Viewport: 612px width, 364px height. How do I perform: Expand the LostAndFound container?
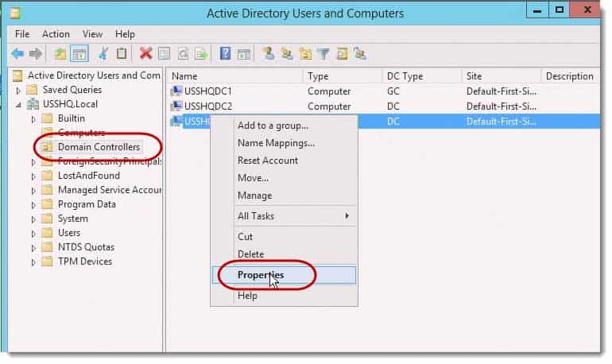click(33, 176)
